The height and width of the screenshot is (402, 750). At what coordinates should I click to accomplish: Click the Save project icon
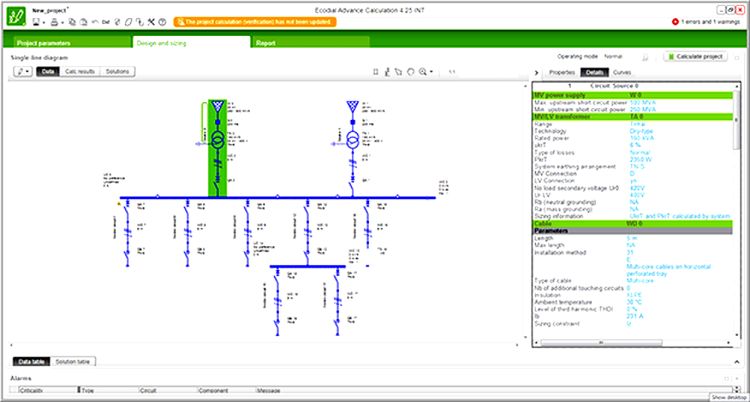click(x=36, y=22)
